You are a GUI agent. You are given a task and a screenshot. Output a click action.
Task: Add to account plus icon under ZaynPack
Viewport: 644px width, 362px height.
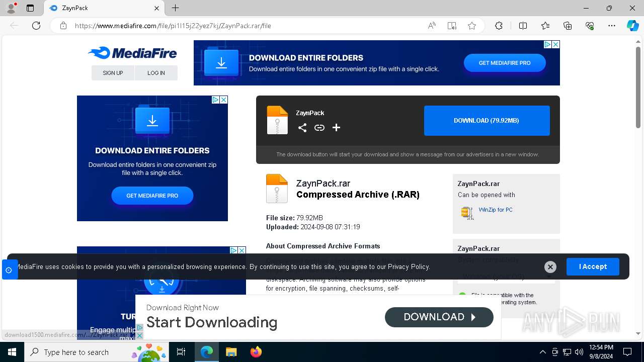337,128
